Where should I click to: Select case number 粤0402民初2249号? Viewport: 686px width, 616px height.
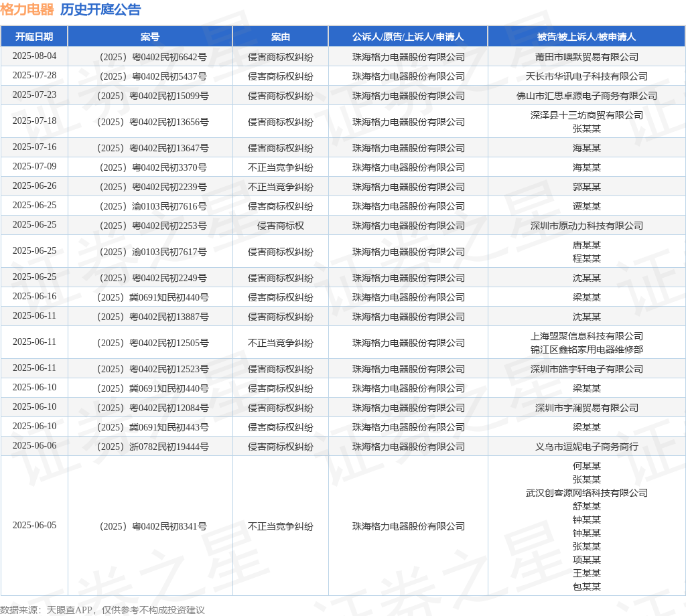click(x=153, y=278)
